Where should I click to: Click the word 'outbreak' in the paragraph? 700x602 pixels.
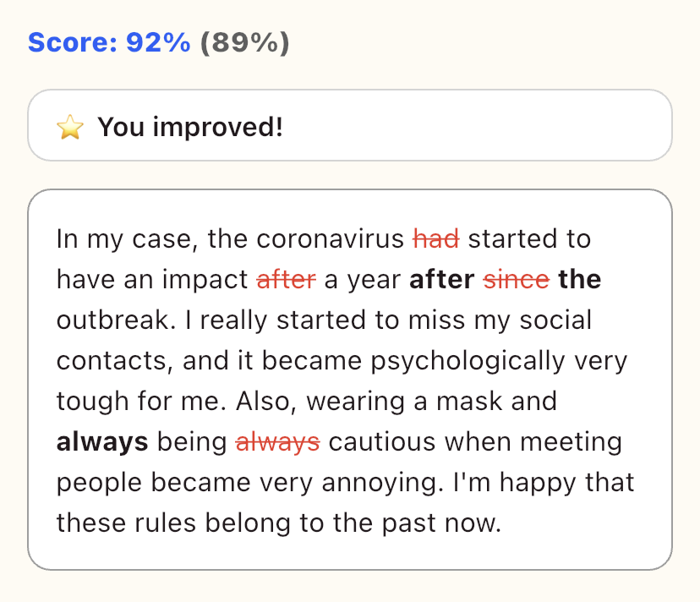point(108,320)
